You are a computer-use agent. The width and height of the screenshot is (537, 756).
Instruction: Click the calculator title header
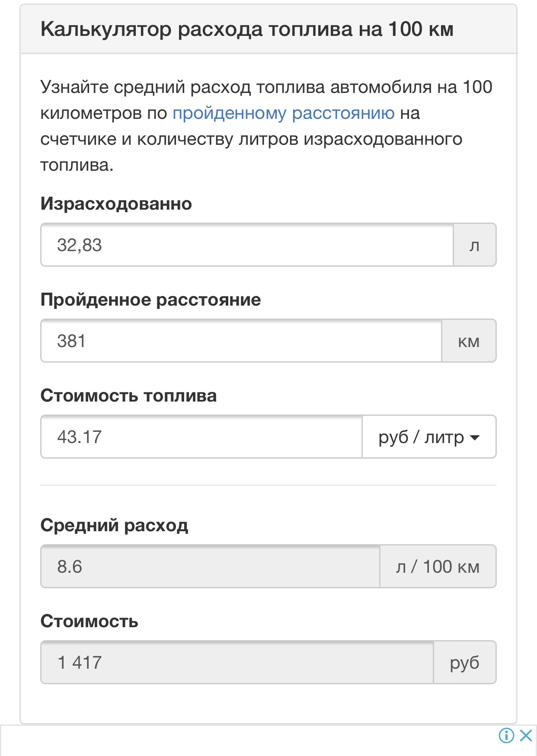247,29
